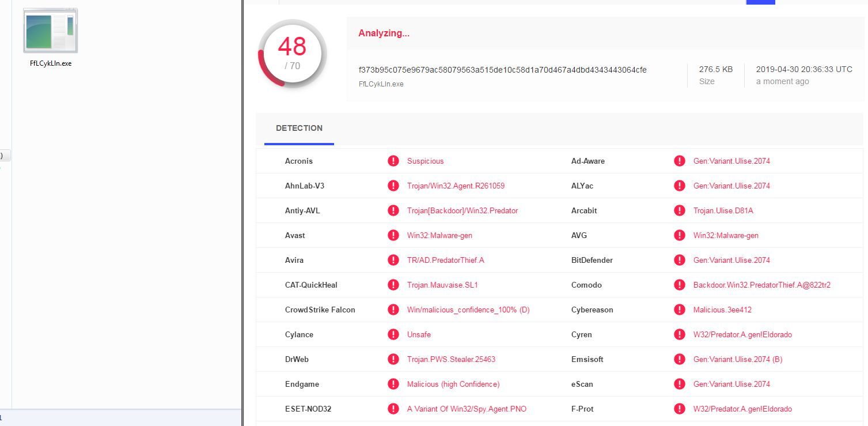
Task: Click the alert icon for Ad-Aware
Action: [680, 161]
